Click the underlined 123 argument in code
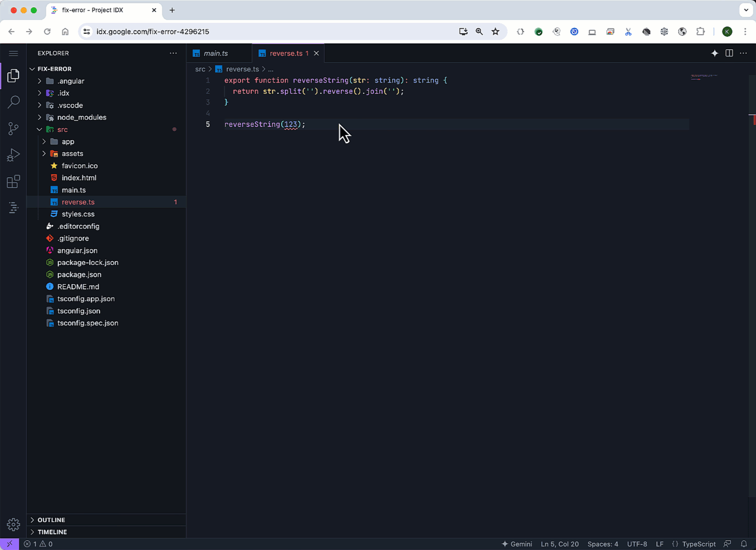The image size is (756, 550). click(291, 124)
